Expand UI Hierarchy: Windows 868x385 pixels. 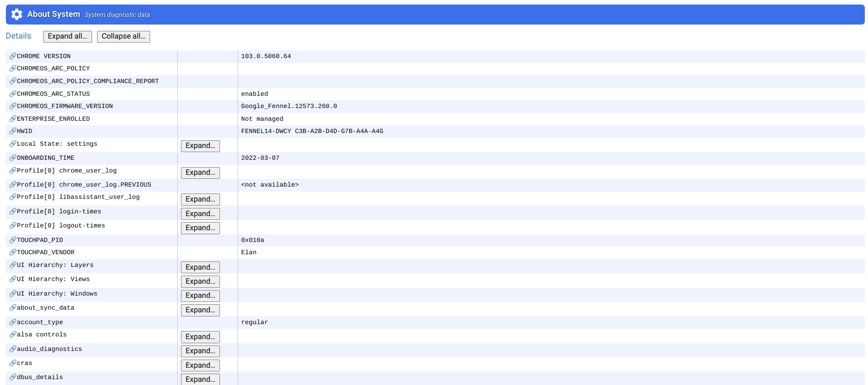coord(200,296)
